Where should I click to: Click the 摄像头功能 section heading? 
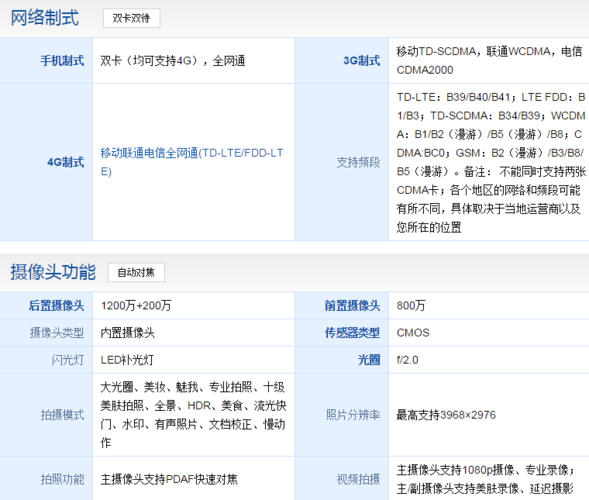coord(53,272)
